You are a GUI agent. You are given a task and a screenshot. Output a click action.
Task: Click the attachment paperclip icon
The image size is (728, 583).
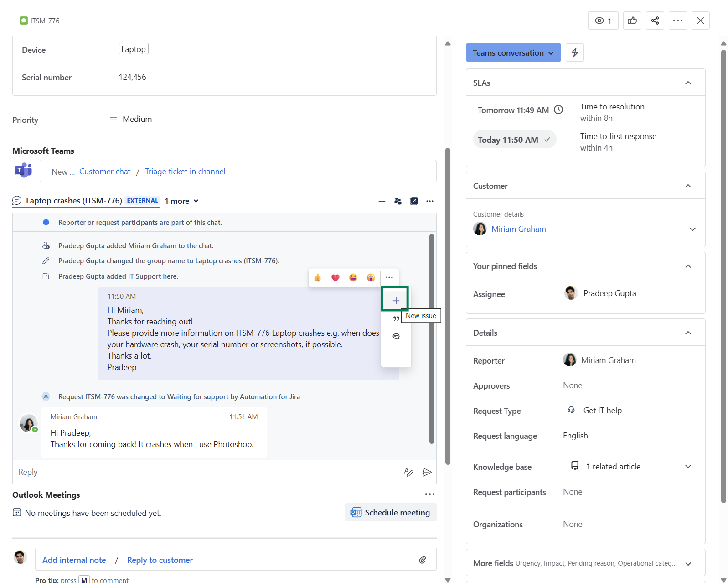coord(423,560)
